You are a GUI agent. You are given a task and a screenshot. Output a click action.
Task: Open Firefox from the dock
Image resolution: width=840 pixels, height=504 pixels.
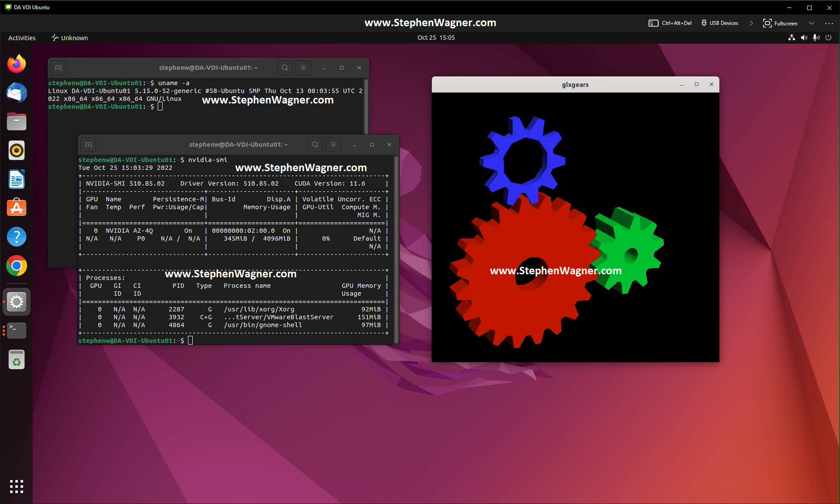[x=16, y=64]
